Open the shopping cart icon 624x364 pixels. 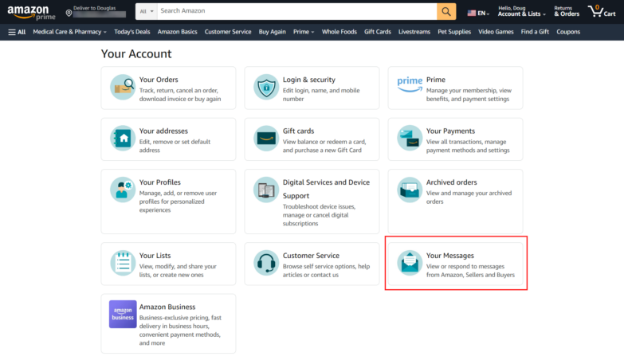pos(602,11)
